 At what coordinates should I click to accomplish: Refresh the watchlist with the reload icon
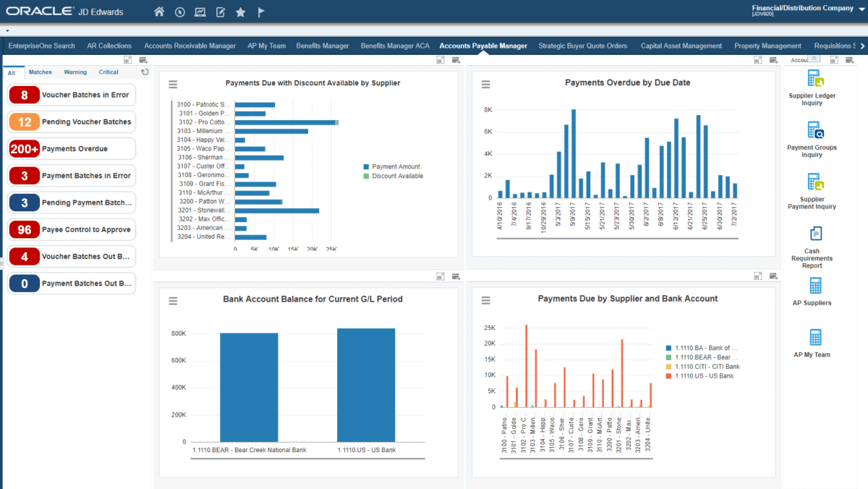pos(145,72)
